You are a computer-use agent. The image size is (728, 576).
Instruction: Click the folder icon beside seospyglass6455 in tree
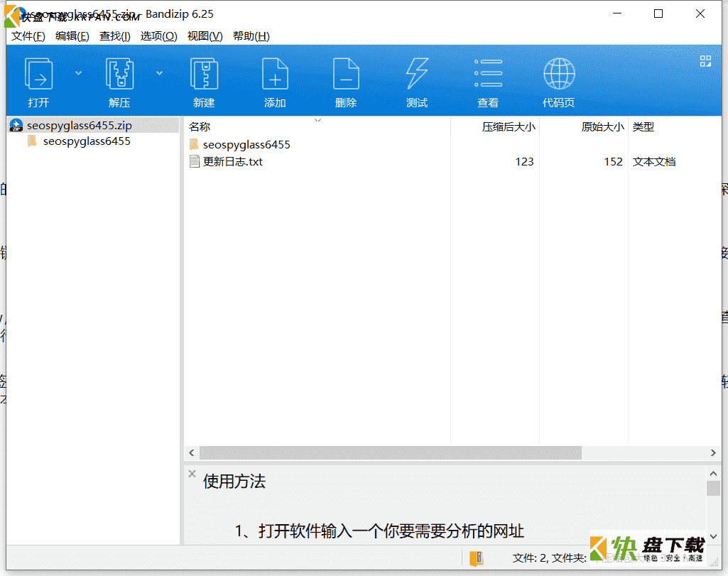pyautogui.click(x=32, y=141)
